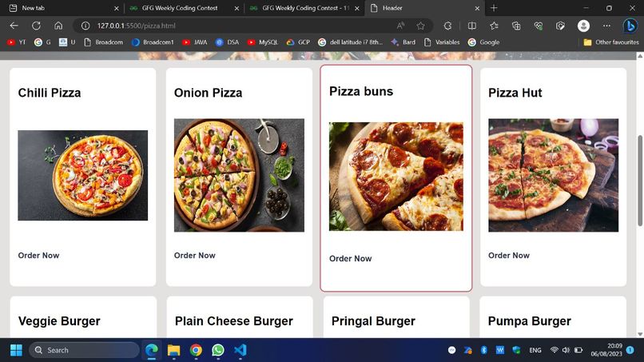
Task: View site information icon in address bar
Action: pyautogui.click(x=85, y=26)
